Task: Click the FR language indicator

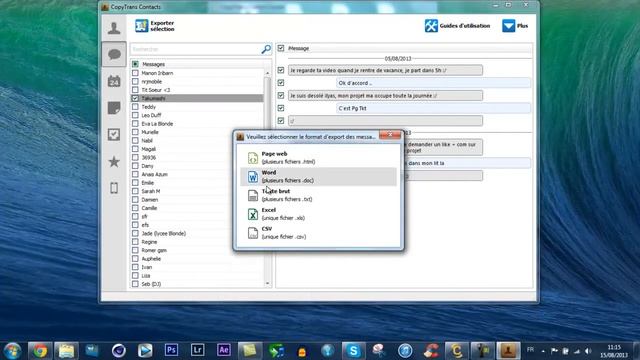Action: [530, 350]
